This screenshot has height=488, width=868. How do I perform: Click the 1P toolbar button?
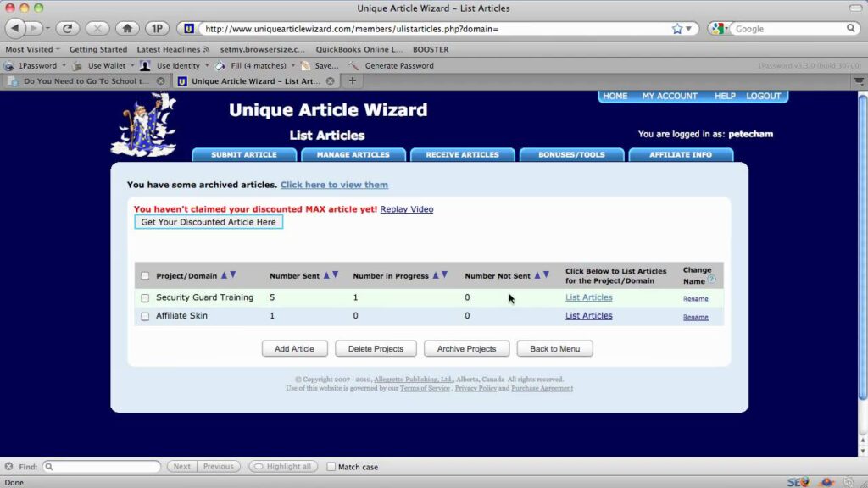coord(157,28)
